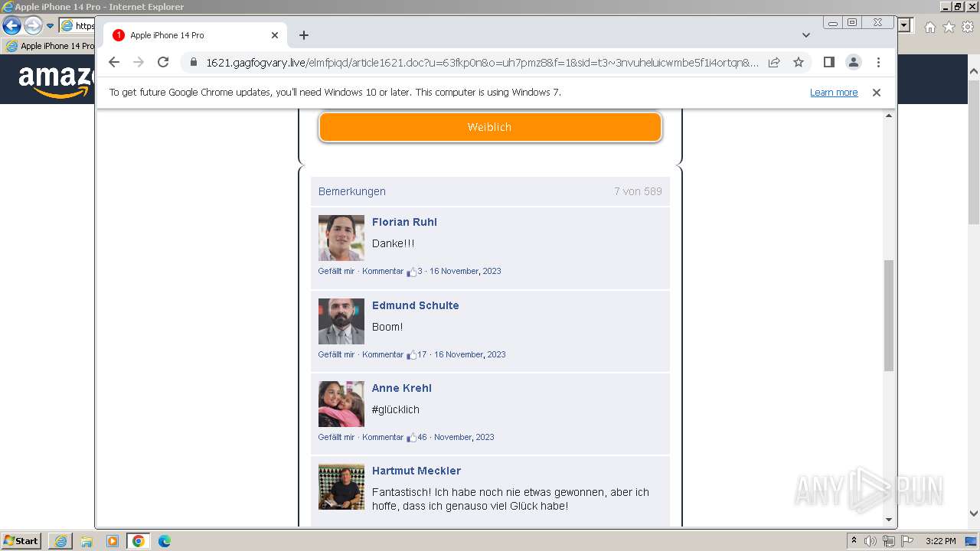980x551 pixels.
Task: Click Internet Explorer's forward button
Action: click(33, 26)
